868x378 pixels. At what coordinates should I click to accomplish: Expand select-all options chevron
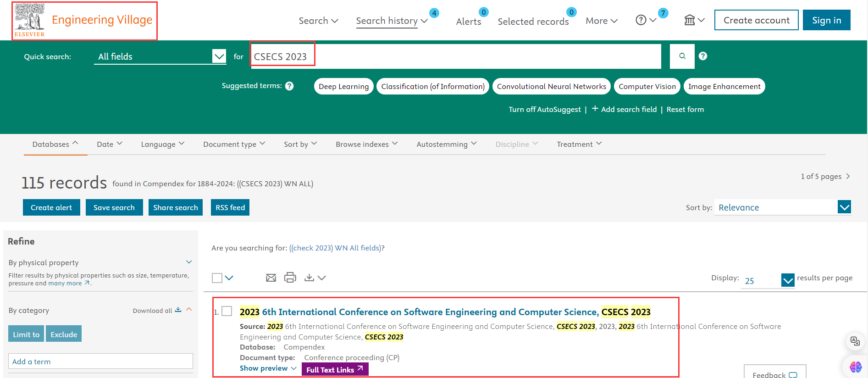coord(229,278)
